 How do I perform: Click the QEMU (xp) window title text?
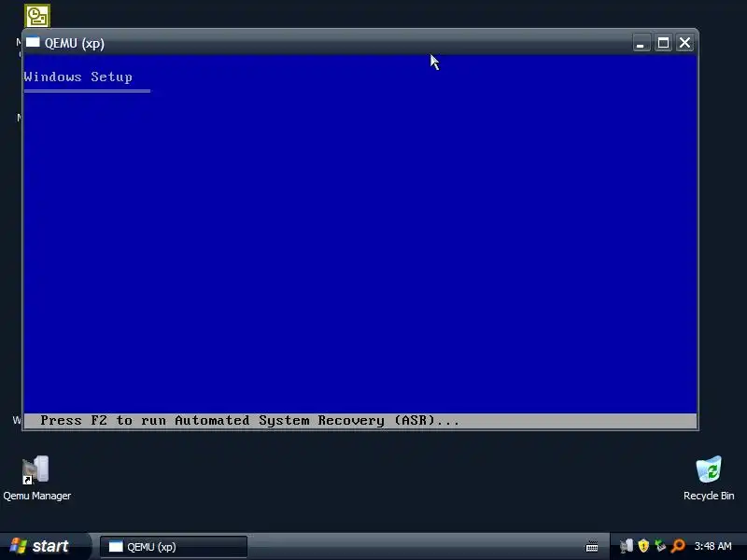point(75,43)
